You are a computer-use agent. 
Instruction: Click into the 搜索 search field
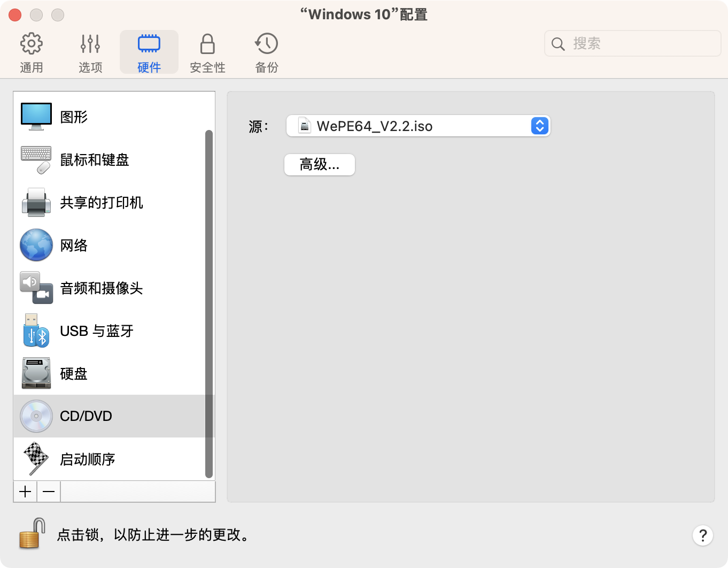coord(633,43)
